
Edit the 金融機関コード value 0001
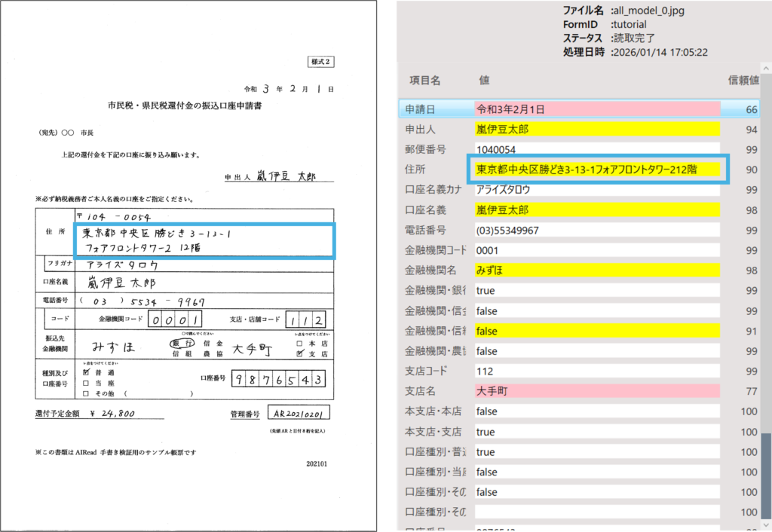597,250
